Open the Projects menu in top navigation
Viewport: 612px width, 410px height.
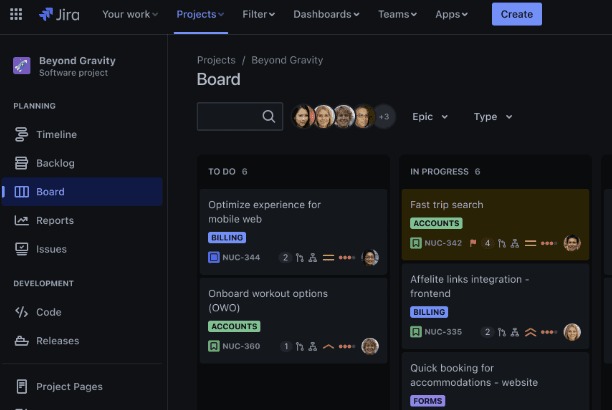pyautogui.click(x=200, y=14)
